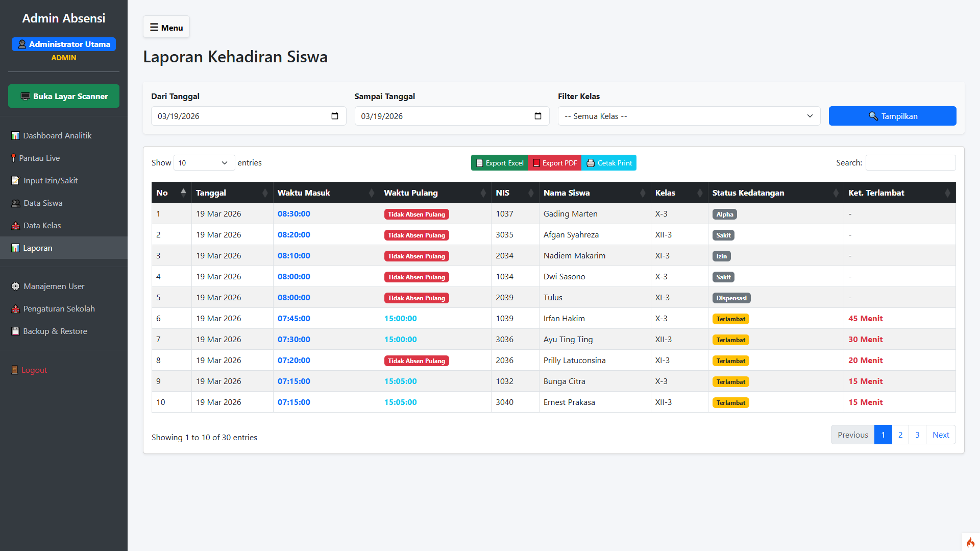This screenshot has width=980, height=551.
Task: Click the Export Excel button
Action: [x=499, y=163]
